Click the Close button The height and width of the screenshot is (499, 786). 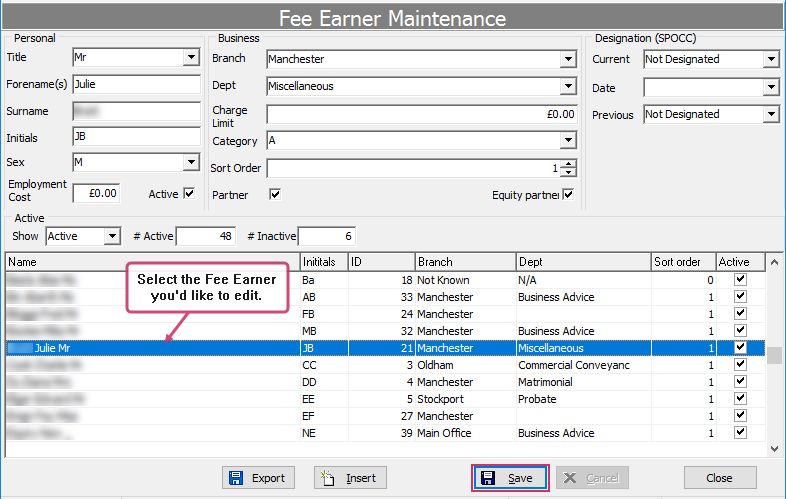click(x=720, y=478)
